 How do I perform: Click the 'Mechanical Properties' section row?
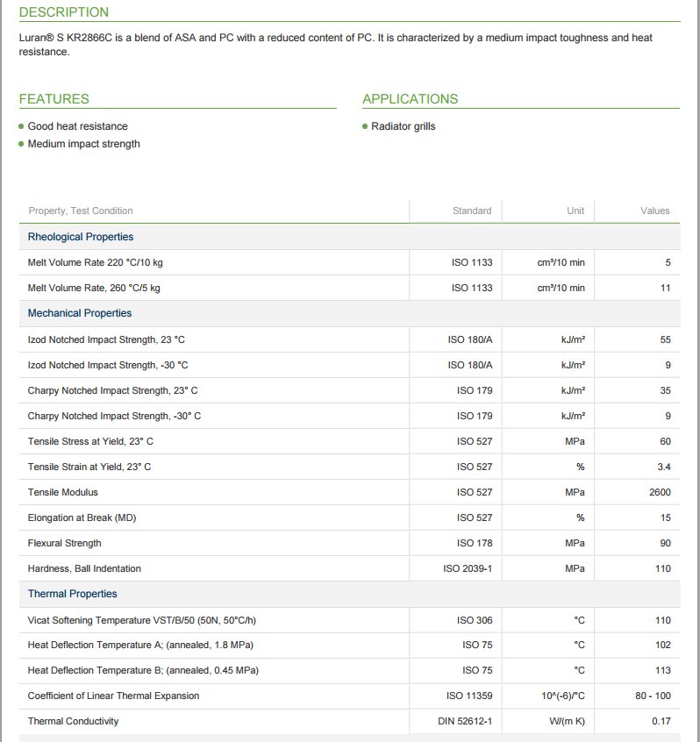(349, 313)
